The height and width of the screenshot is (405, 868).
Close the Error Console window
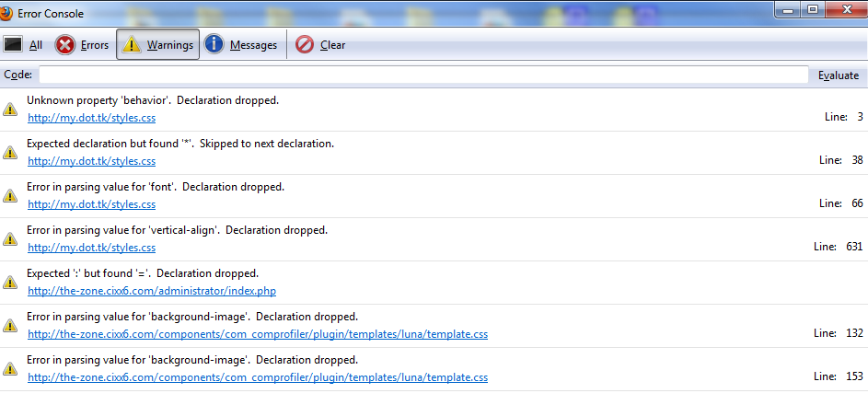847,10
